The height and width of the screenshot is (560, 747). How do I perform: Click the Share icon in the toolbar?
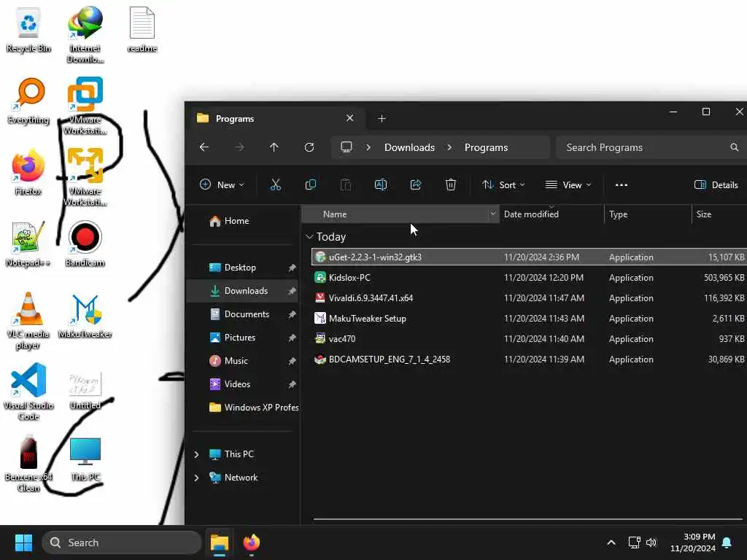tap(415, 184)
